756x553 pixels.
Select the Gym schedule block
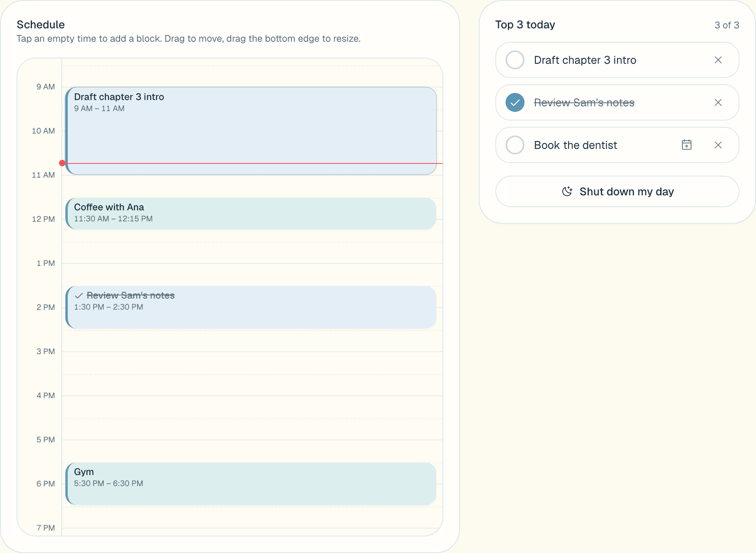tap(251, 484)
